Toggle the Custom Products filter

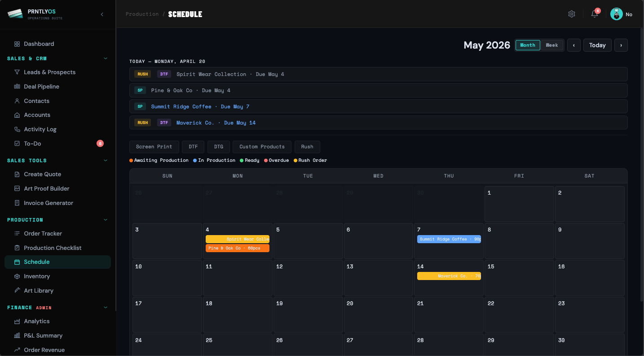pyautogui.click(x=262, y=147)
